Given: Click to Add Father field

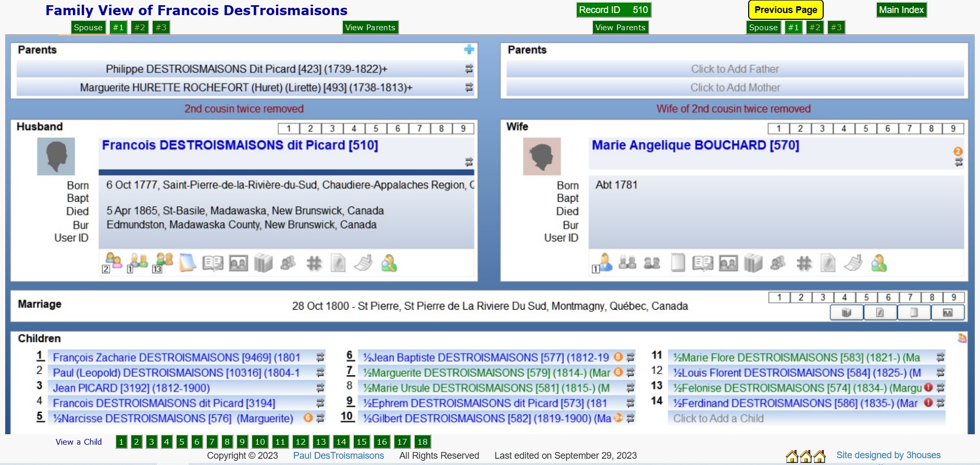Looking at the screenshot, I should tap(735, 69).
